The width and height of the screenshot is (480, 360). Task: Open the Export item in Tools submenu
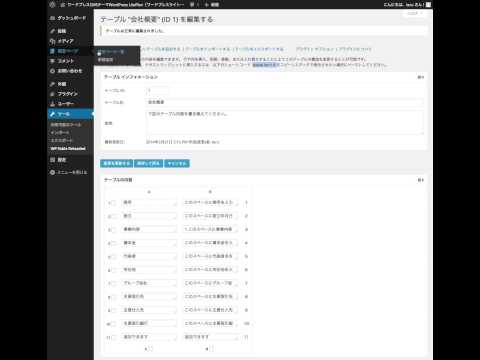61,141
